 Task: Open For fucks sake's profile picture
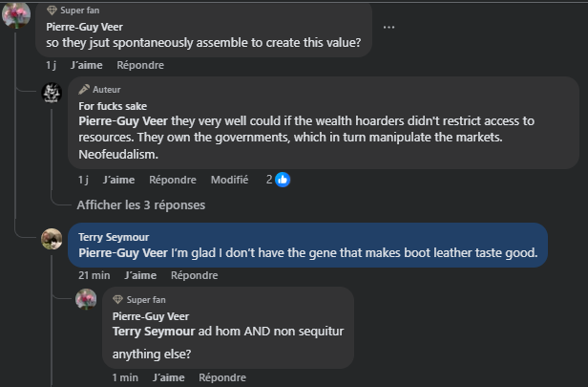(x=52, y=94)
